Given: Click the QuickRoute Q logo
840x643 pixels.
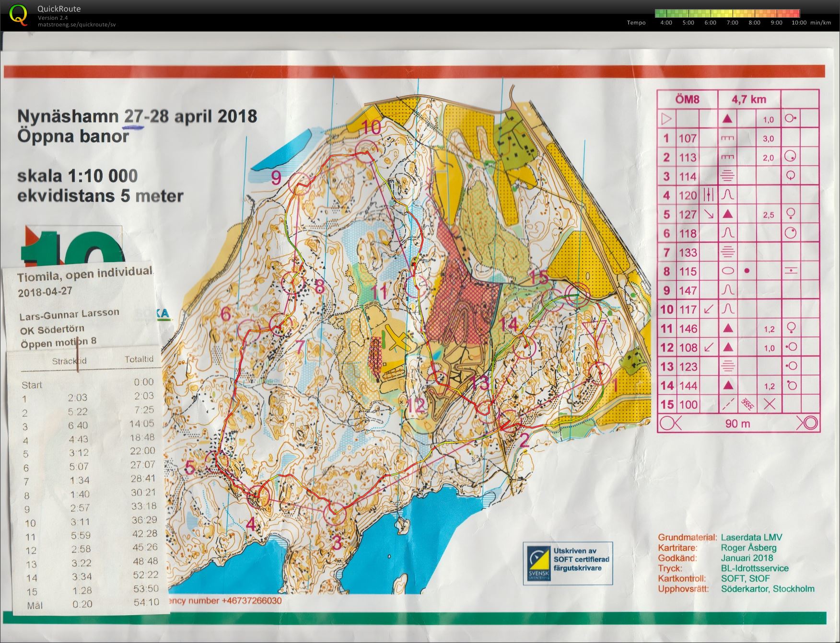Looking at the screenshot, I should 18,14.
